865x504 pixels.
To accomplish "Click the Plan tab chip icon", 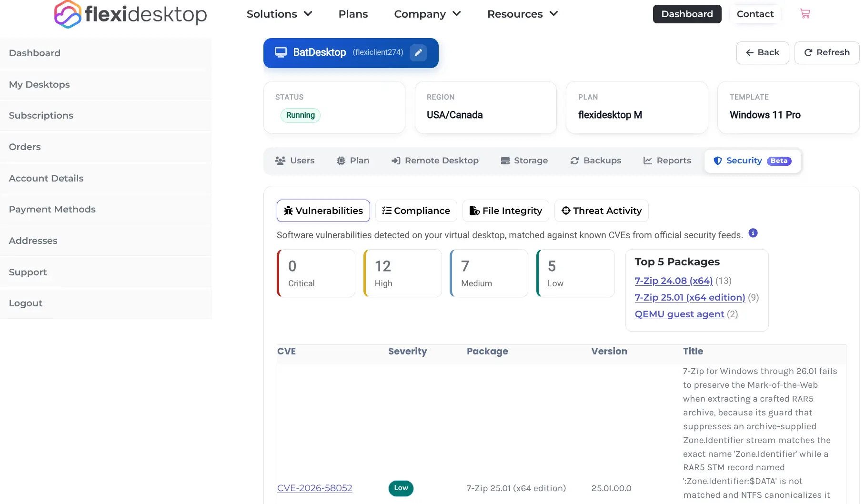I will coord(341,161).
